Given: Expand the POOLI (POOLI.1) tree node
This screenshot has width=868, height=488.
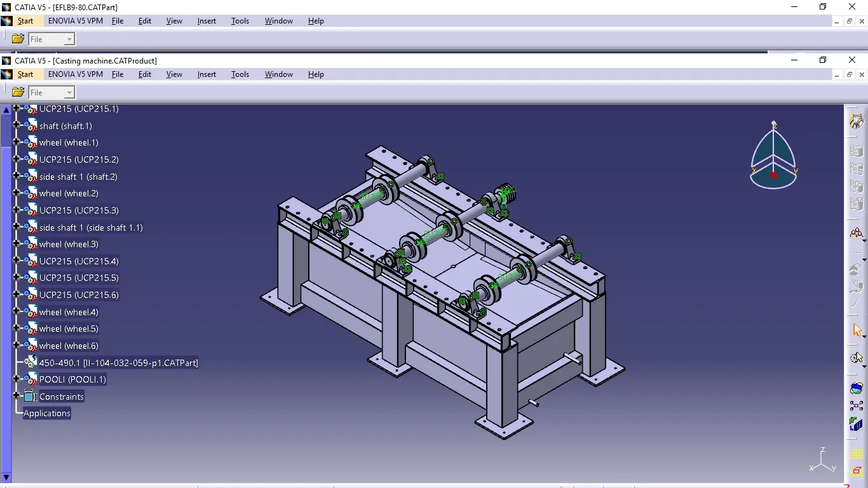Looking at the screenshot, I should (x=17, y=379).
